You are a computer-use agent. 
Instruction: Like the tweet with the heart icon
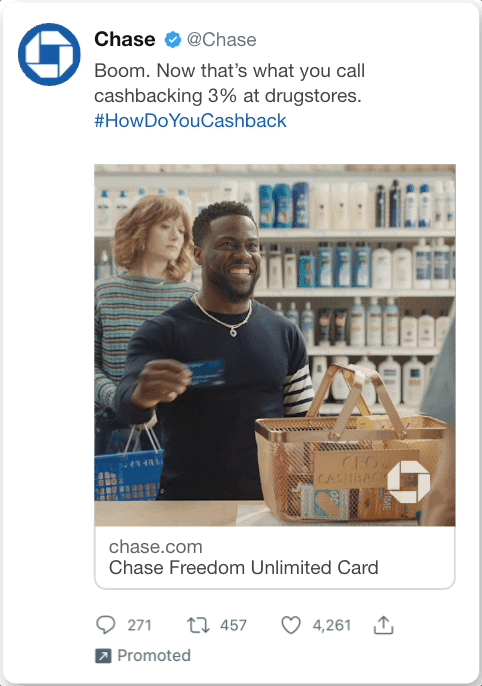point(291,625)
